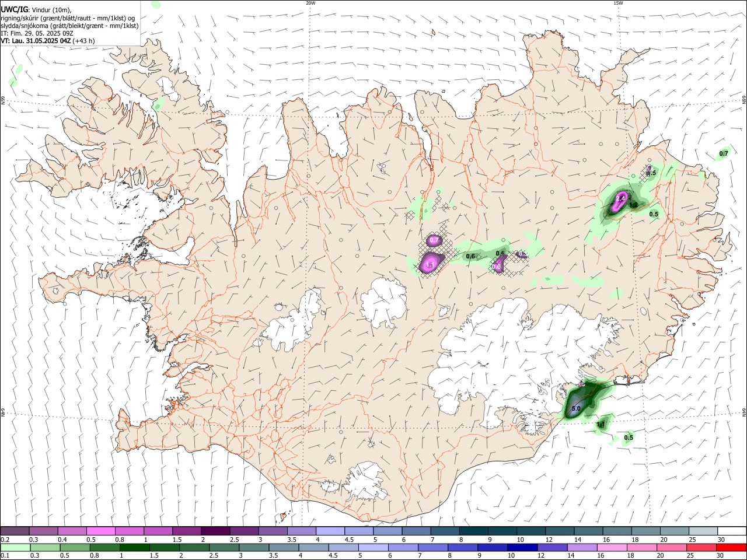
Task: Click the lavender 4–4.5 snow scale swatch
Action: point(329,531)
